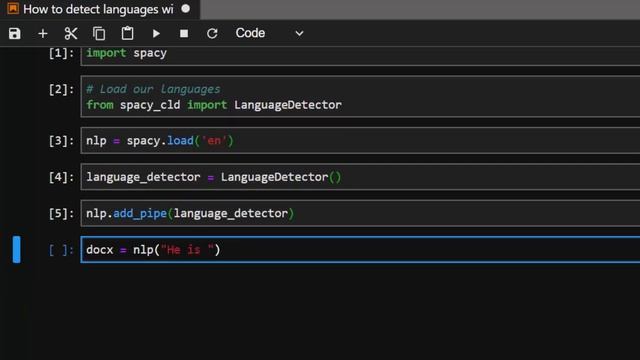Stop kernel with the square icon
The height and width of the screenshot is (360, 640).
(184, 33)
